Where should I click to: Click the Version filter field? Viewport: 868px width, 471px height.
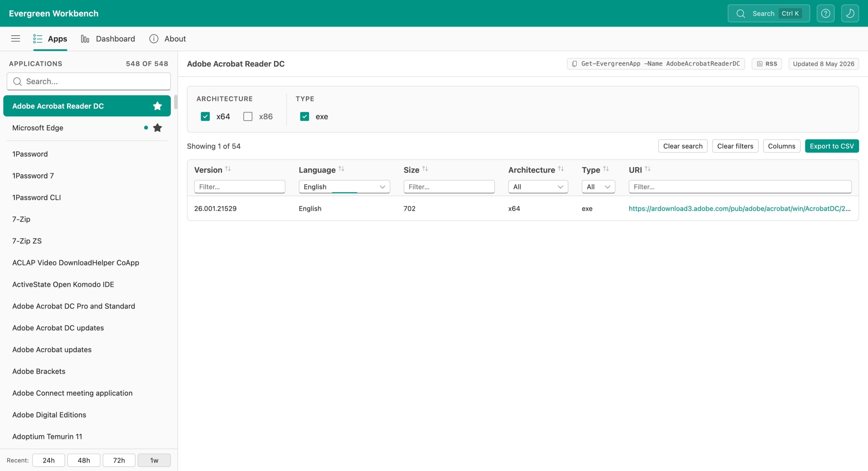(240, 187)
